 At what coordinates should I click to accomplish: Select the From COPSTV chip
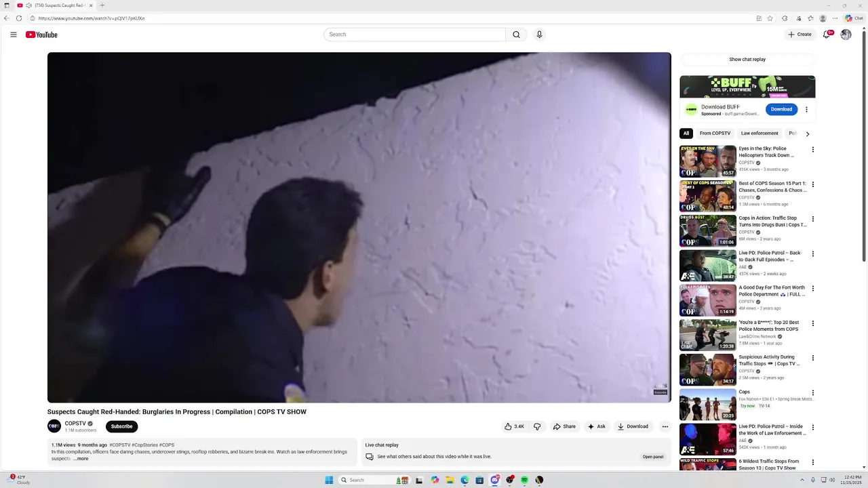point(715,134)
